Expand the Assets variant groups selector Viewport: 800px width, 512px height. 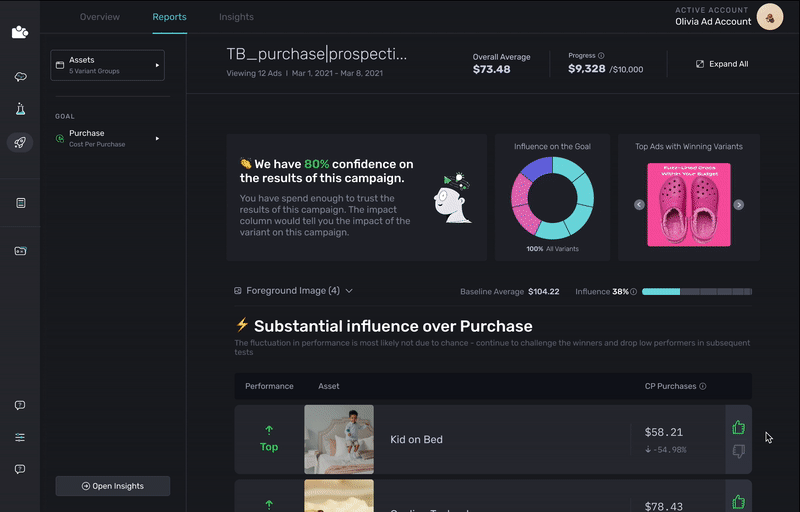tap(107, 65)
